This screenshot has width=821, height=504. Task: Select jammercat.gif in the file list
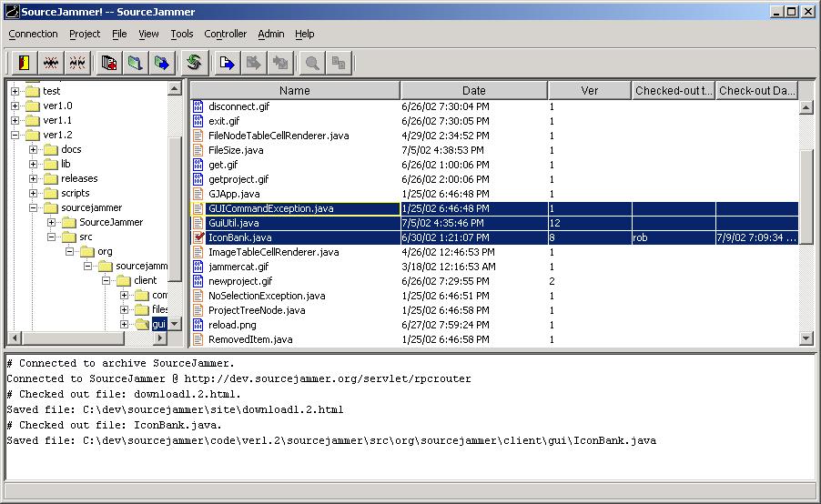(x=238, y=267)
